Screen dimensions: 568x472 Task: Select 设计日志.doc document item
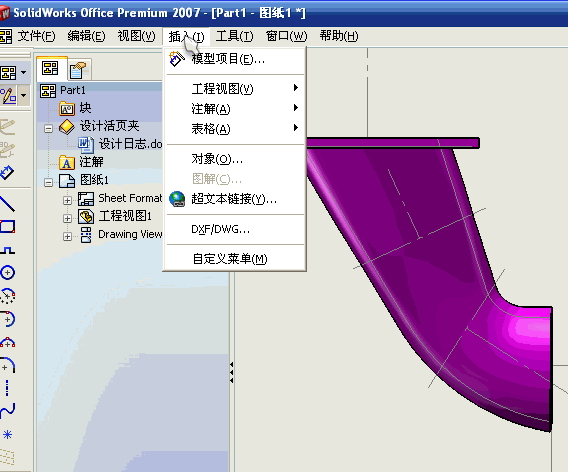(121, 144)
